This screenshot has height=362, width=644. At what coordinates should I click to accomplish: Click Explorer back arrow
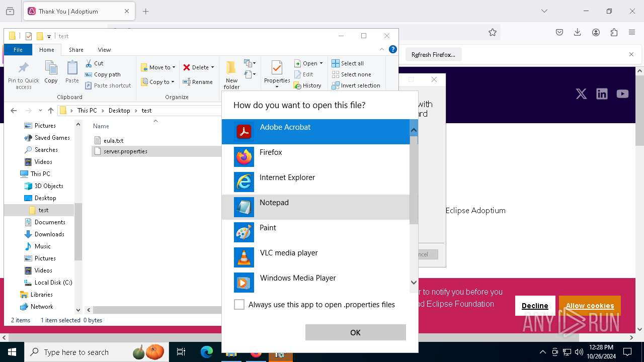point(14,111)
